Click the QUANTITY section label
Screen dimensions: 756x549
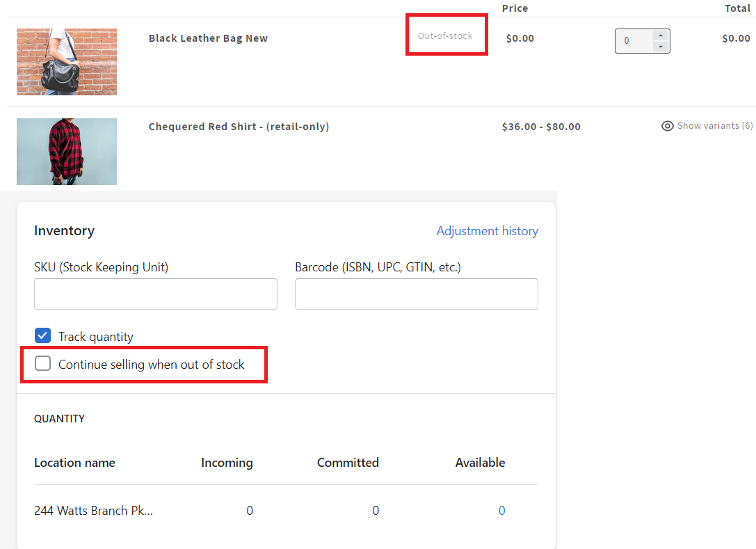[x=59, y=418]
